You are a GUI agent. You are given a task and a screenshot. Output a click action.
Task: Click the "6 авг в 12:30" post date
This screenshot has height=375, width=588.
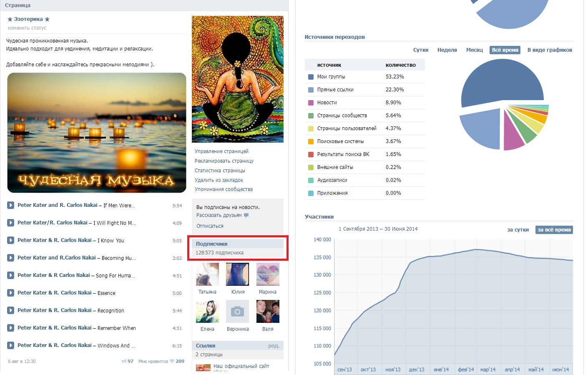22,361
